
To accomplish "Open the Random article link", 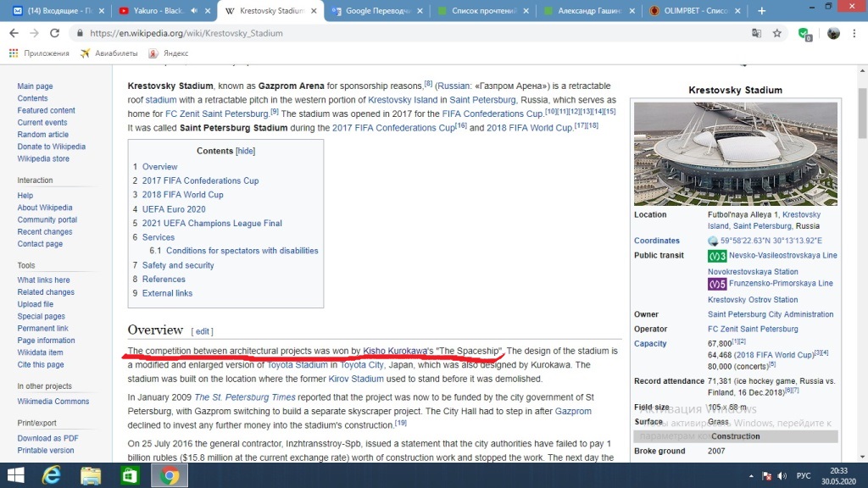I will tap(42, 135).
